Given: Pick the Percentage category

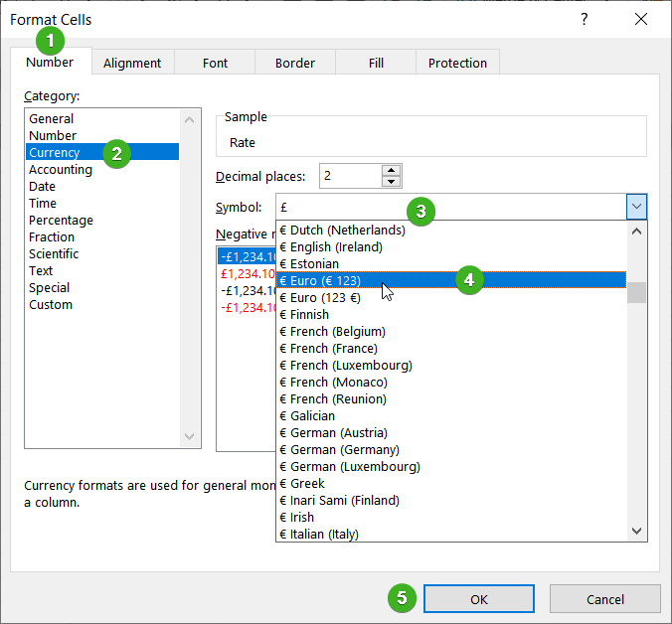Looking at the screenshot, I should pyautogui.click(x=102, y=220).
